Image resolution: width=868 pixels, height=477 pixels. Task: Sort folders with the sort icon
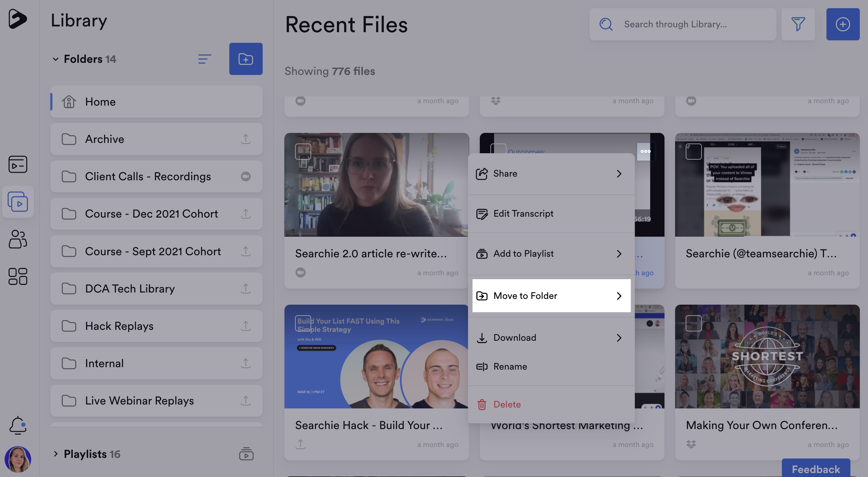[204, 59]
